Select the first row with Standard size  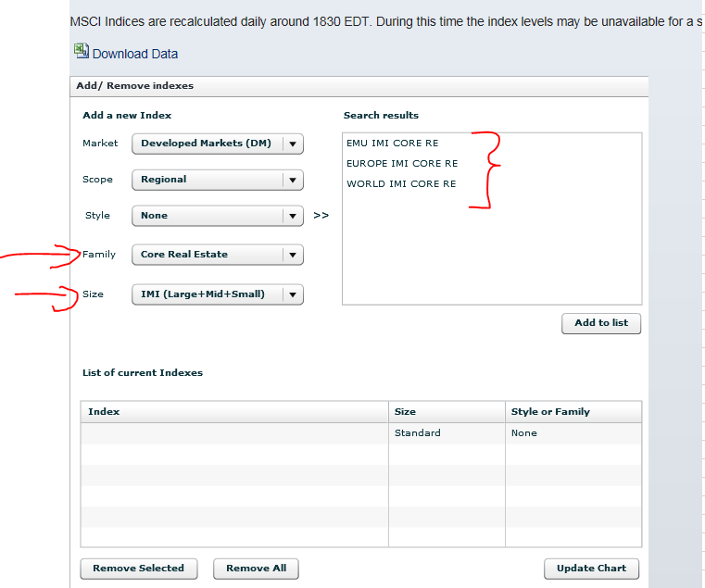pyautogui.click(x=361, y=433)
